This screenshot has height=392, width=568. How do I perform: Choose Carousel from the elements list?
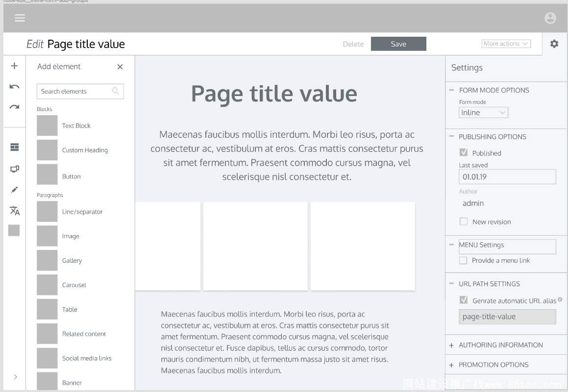point(74,285)
